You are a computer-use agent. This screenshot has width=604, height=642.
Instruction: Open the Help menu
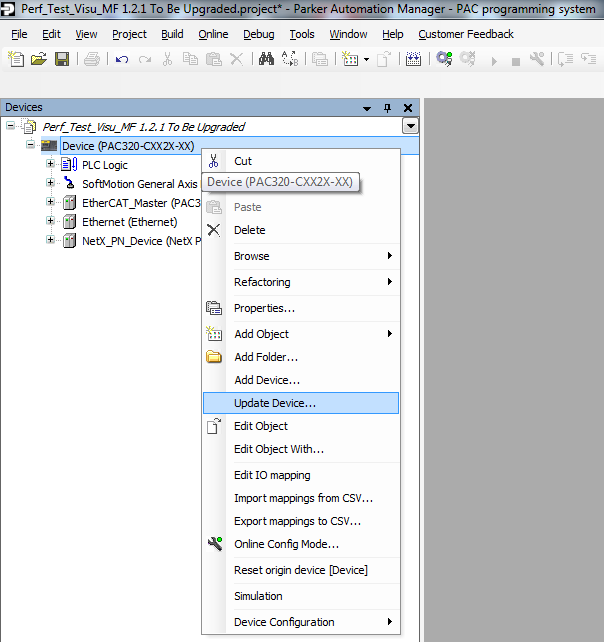point(393,34)
